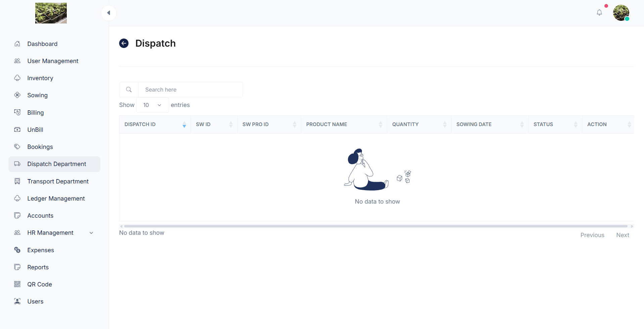Expand the HR Management submenu

click(91, 233)
